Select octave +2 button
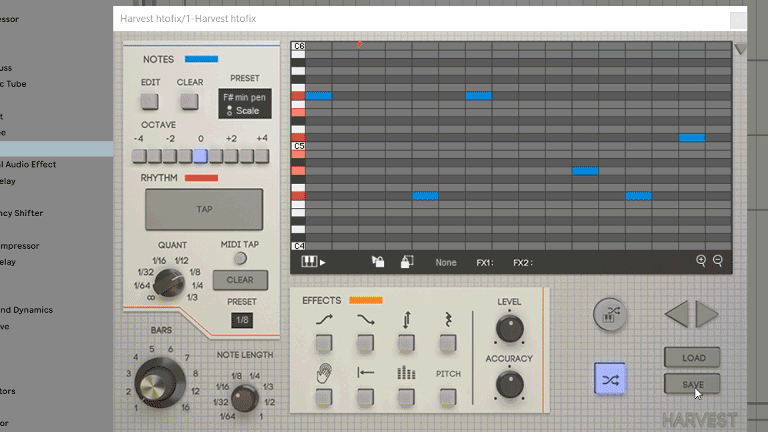 click(231, 156)
